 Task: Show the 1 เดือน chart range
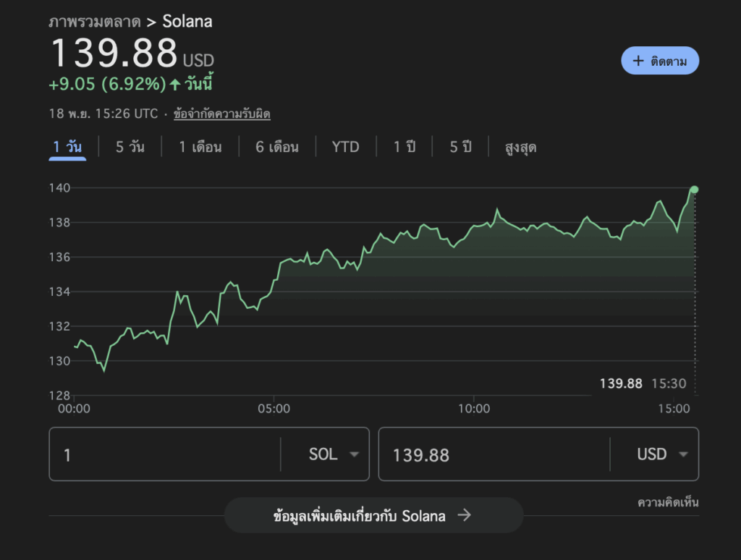[200, 147]
